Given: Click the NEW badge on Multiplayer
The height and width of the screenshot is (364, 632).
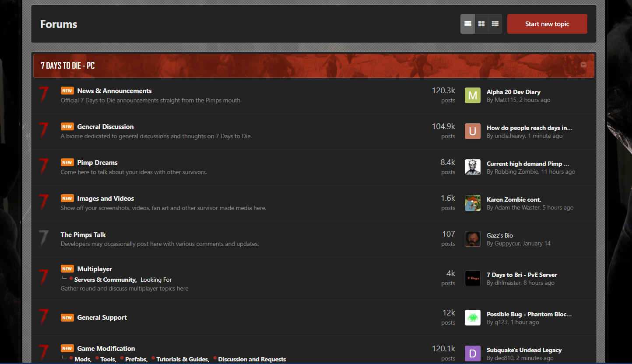Looking at the screenshot, I should coord(67,269).
